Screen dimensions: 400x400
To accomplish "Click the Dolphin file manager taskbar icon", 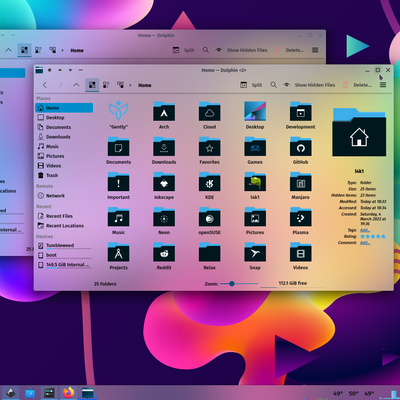I will [88, 393].
